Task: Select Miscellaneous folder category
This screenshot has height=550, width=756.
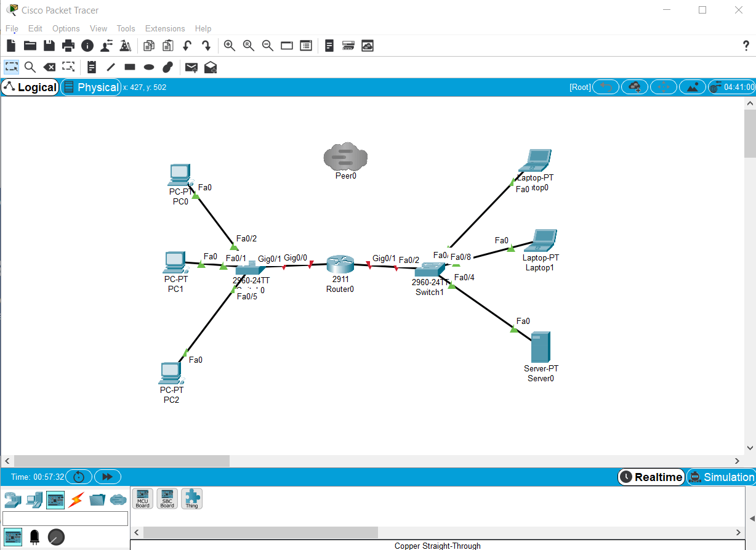Action: [97, 499]
